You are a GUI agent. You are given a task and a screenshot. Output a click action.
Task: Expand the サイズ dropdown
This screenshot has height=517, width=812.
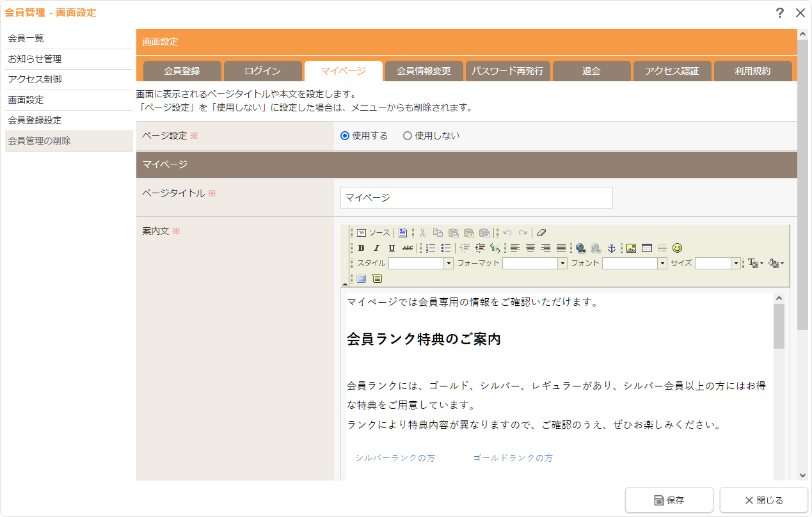736,264
